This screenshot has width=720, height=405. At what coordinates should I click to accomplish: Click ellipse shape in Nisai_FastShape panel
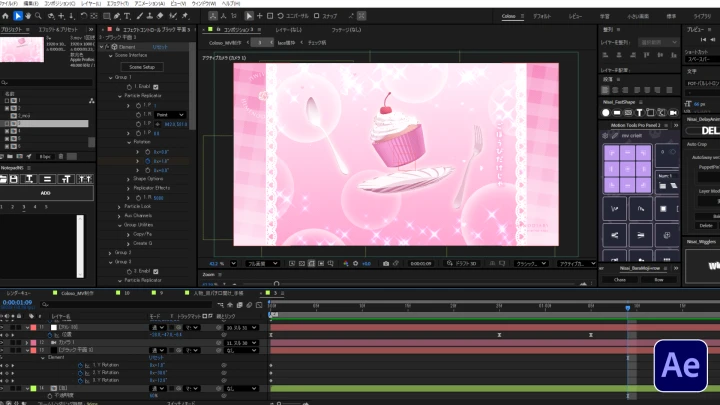(606, 112)
